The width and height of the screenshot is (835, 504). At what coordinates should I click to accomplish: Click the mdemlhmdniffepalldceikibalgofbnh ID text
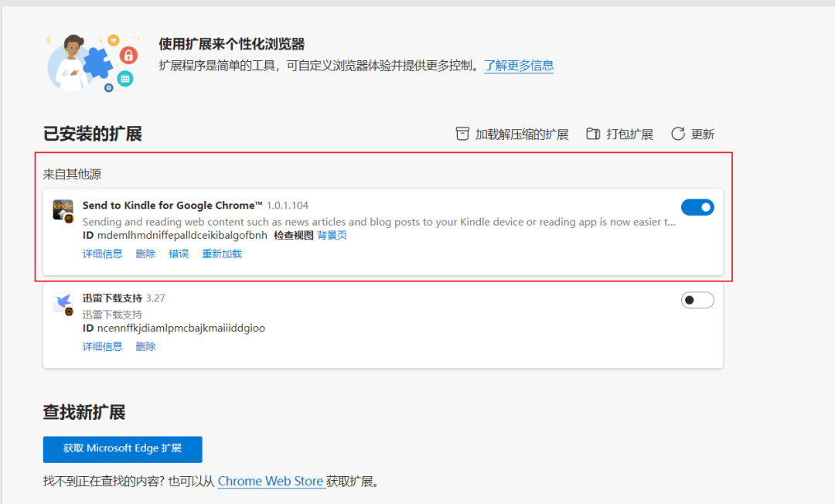coord(182,235)
